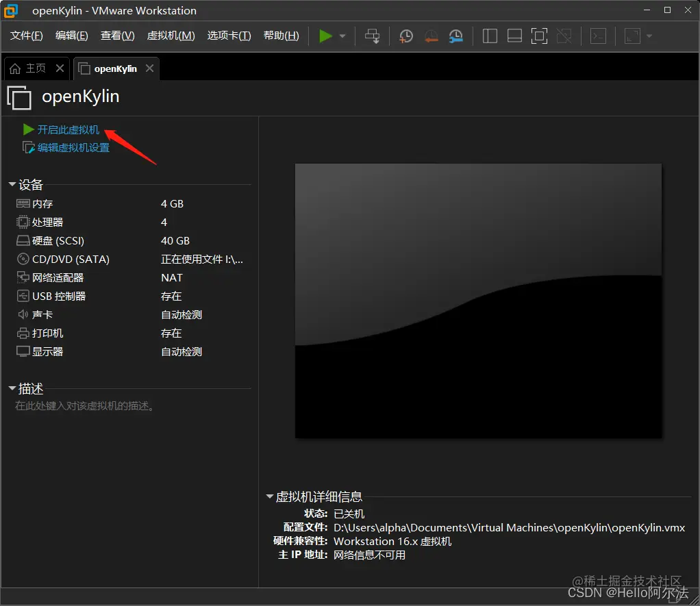Collapse the 设备 section
The width and height of the screenshot is (700, 606).
12,184
